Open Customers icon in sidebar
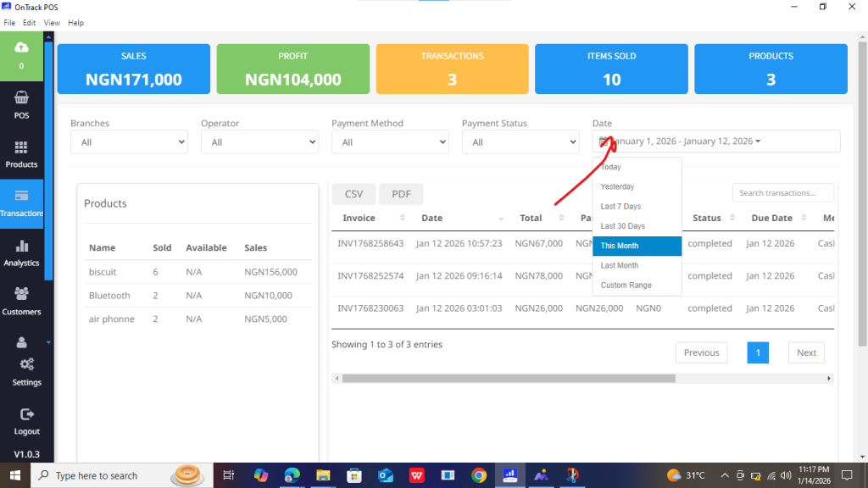The width and height of the screenshot is (868, 488). coord(21,294)
